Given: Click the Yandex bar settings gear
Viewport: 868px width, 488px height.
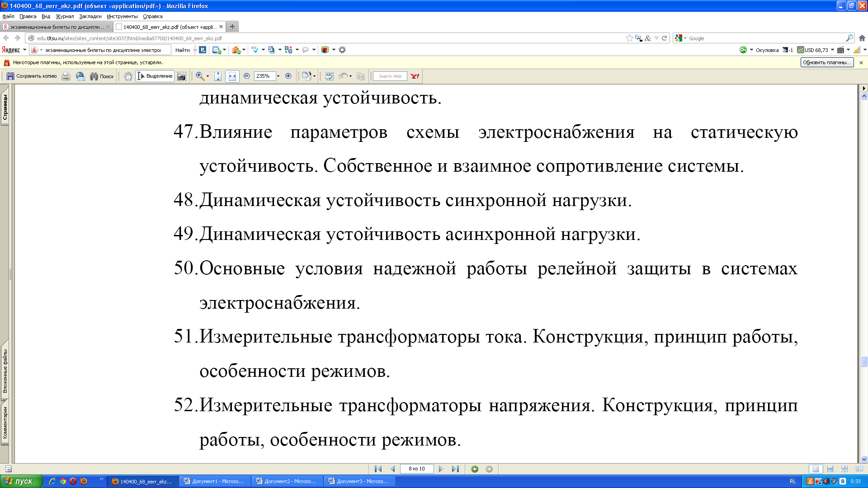Looking at the screenshot, I should pyautogui.click(x=342, y=50).
